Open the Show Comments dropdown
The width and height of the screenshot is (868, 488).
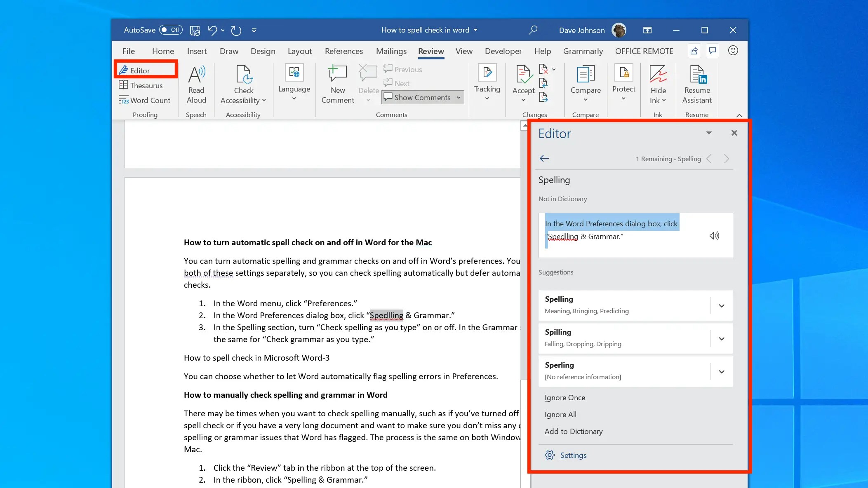pos(459,98)
